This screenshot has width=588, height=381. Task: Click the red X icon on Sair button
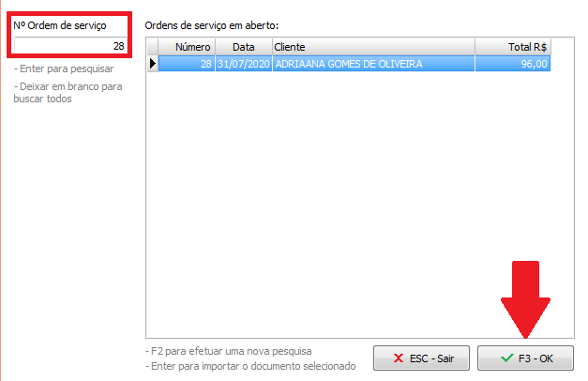pos(399,358)
